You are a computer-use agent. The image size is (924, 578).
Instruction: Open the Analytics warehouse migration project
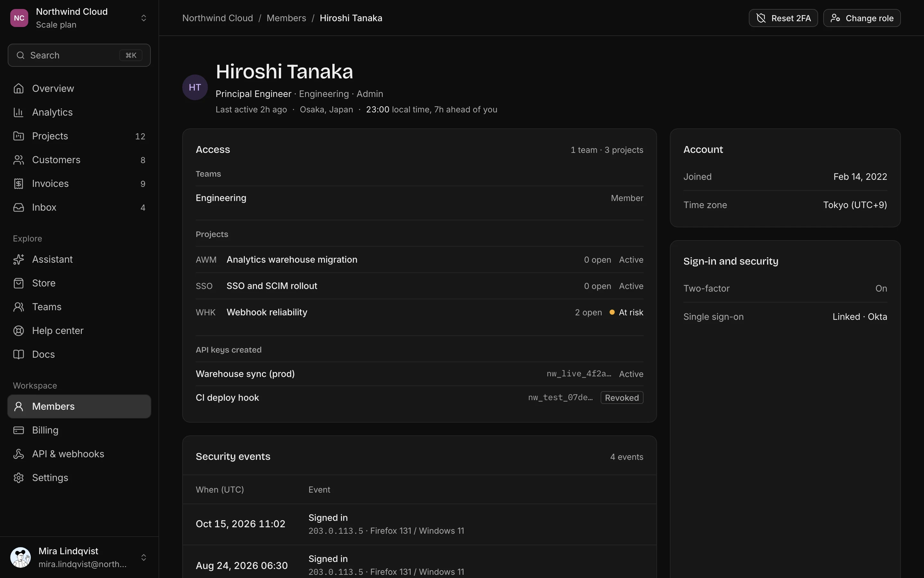coord(419,259)
